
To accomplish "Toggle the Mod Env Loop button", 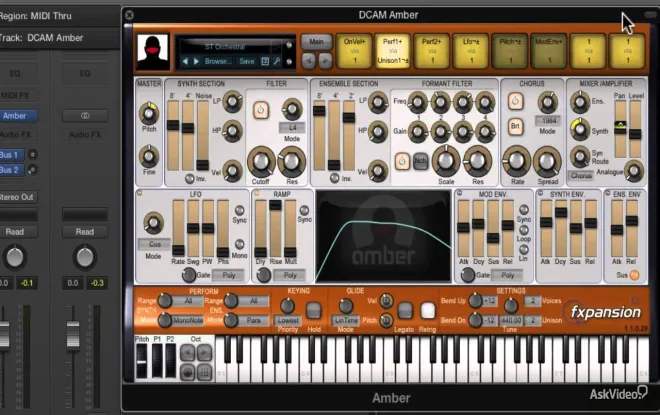I will [x=524, y=230].
